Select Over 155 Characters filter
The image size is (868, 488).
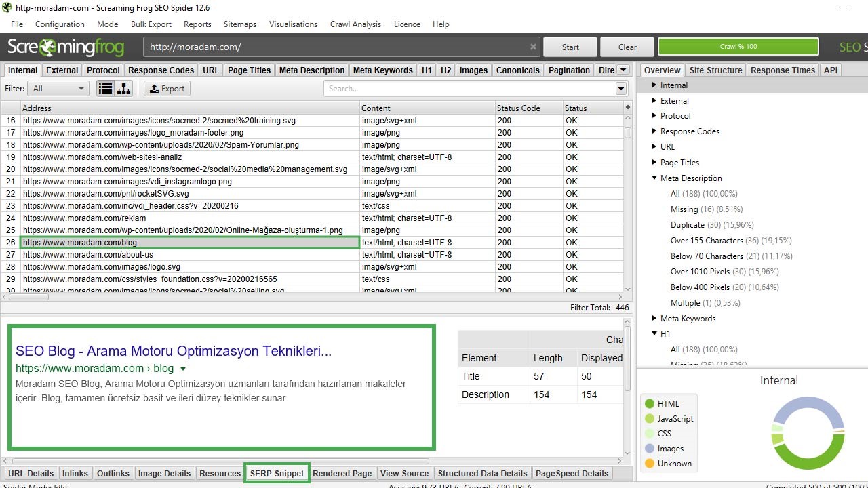point(731,241)
